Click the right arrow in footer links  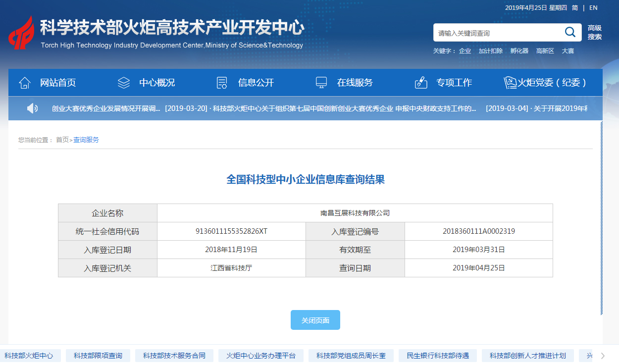(603, 356)
